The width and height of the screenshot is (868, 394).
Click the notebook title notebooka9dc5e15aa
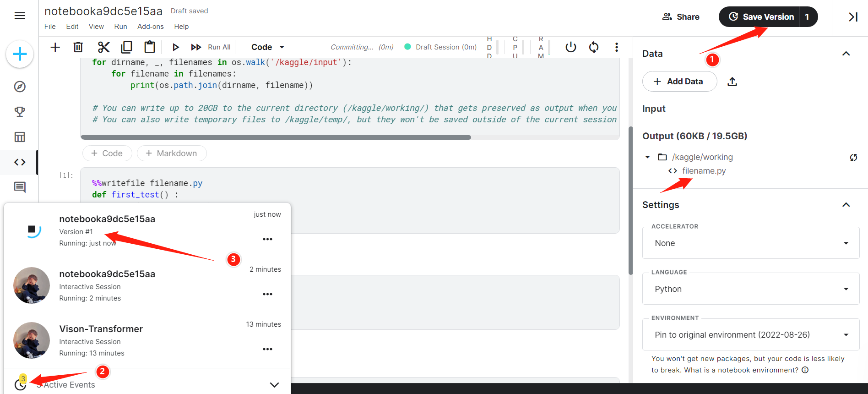click(103, 11)
